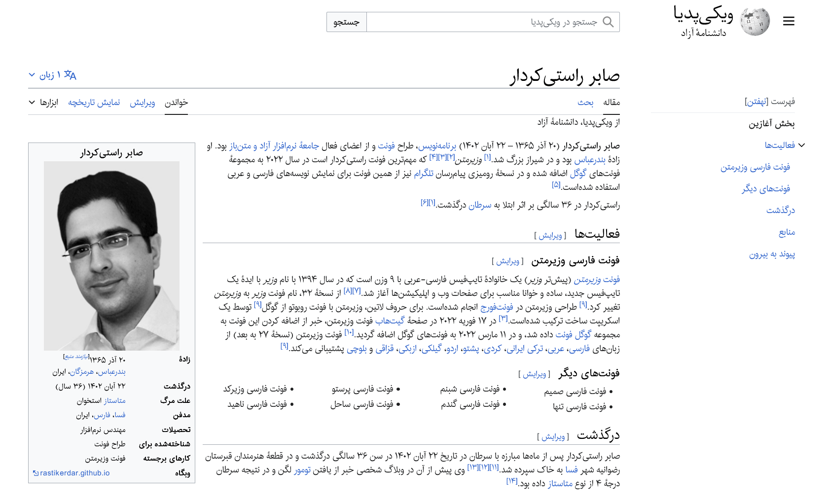Viewport: 827px width, 504px height.
Task: Click ویرایش next to درگذشت heading
Action: click(x=553, y=437)
